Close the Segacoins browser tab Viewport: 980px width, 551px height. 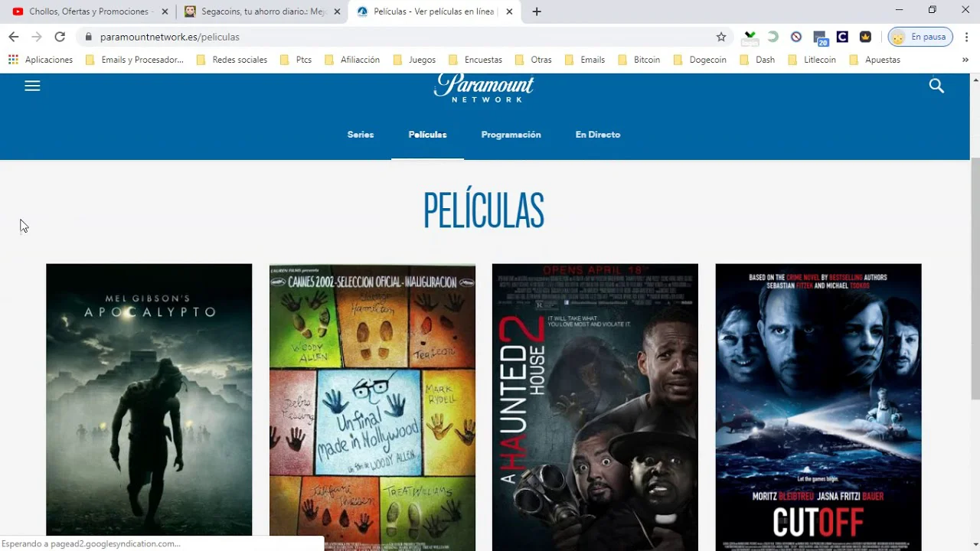337,11
